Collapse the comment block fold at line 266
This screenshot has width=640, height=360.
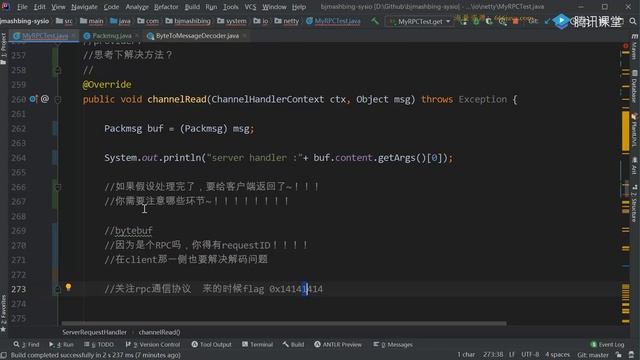point(58,187)
